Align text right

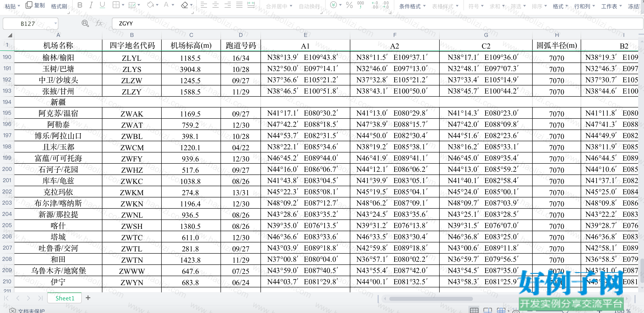(227, 5)
